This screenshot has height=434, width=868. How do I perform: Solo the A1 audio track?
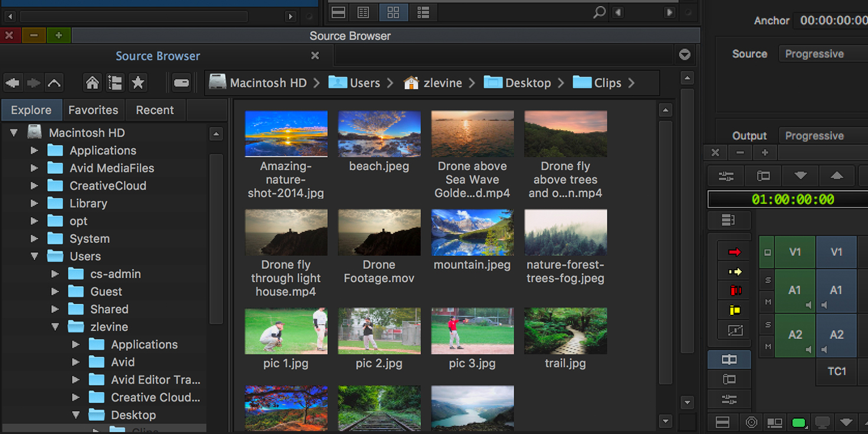tap(767, 280)
